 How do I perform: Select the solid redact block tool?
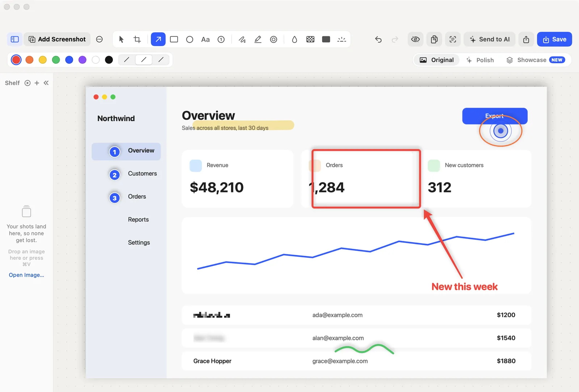(x=326, y=39)
